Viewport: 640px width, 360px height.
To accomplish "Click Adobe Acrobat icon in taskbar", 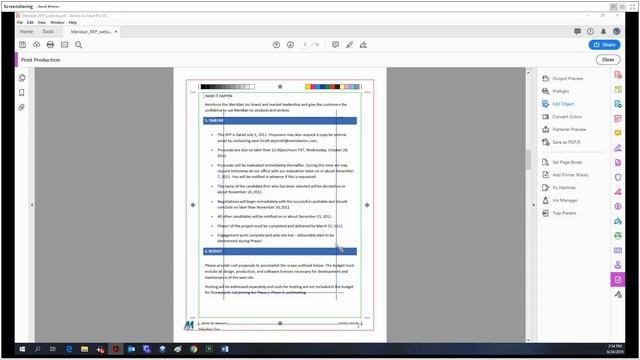I will click(x=116, y=349).
